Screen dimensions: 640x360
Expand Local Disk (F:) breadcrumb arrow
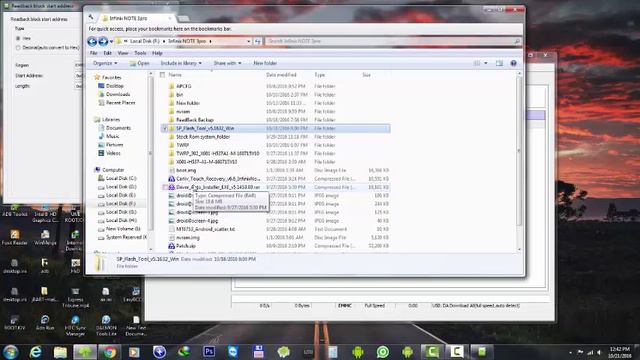(164, 41)
